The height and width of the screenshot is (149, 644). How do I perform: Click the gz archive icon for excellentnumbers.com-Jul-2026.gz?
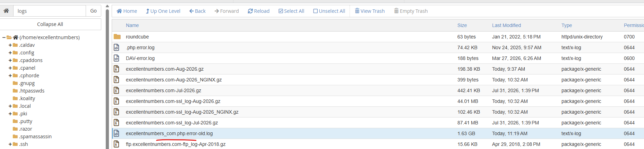[117, 90]
